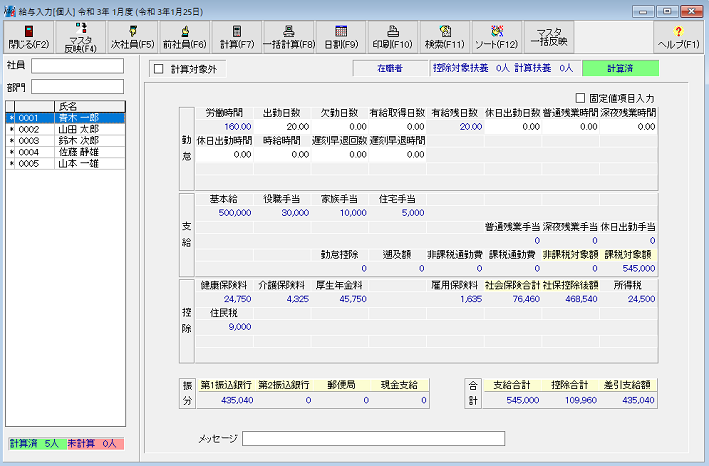Print using the 印刷(F10) icon
Image resolution: width=709 pixels, height=466 pixels.
[x=393, y=38]
